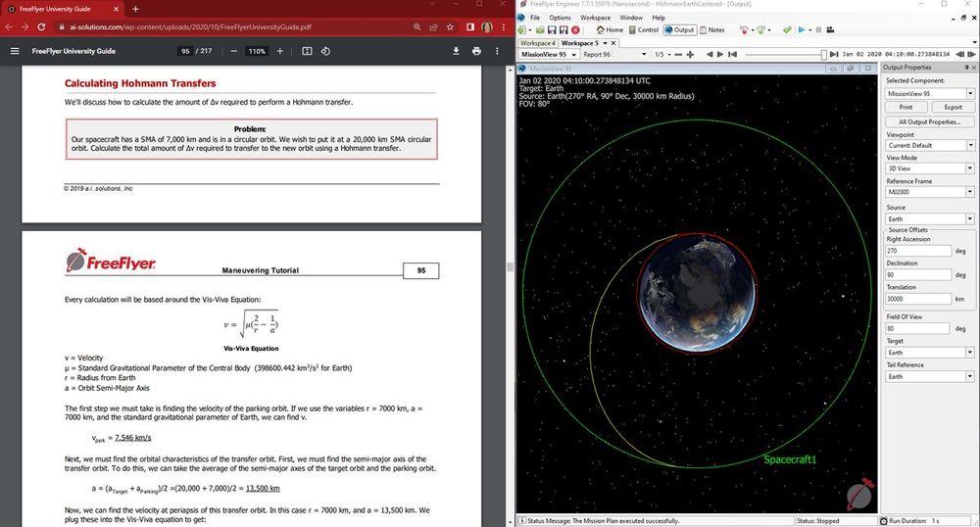
Task: Click the gray stop square in FreeFlyer toolbar
Action: 818,30
